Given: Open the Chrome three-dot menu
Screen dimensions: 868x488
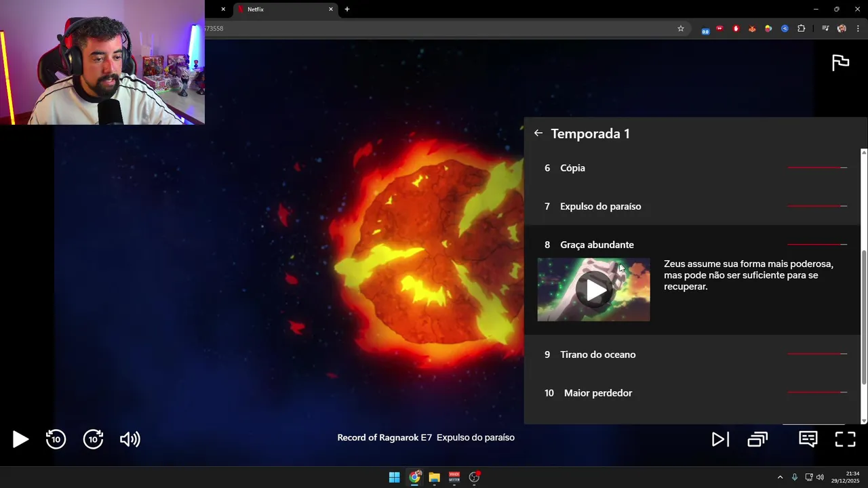Looking at the screenshot, I should 858,28.
